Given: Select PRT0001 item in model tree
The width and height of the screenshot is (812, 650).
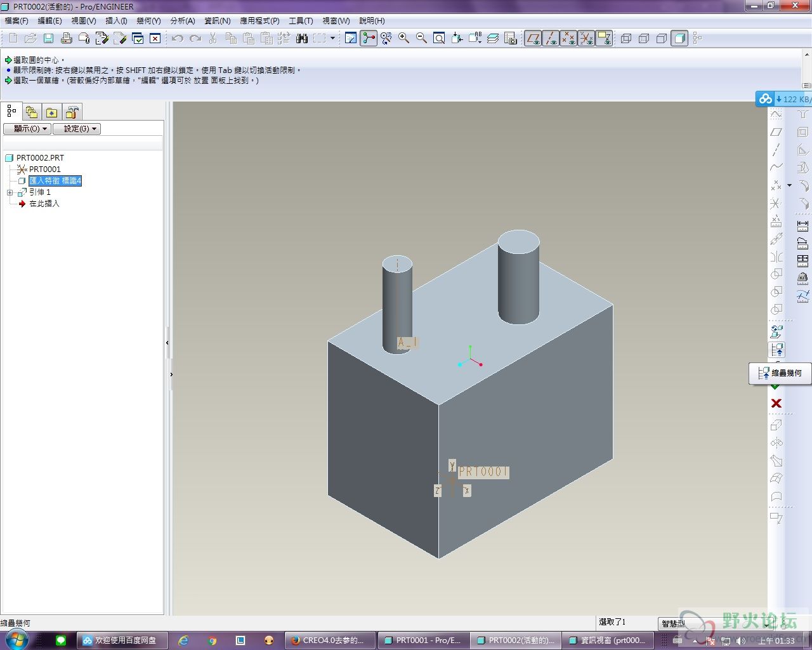Looking at the screenshot, I should [44, 169].
